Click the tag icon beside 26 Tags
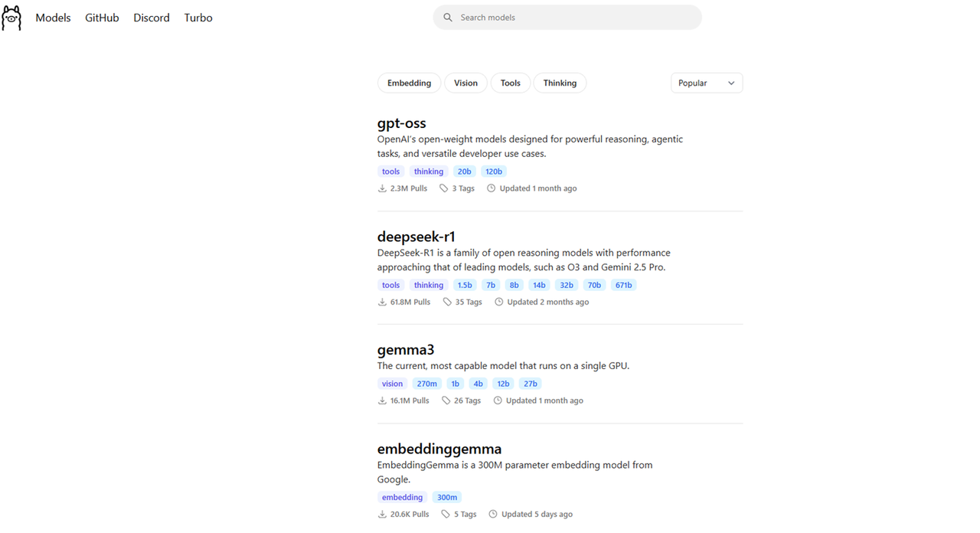Viewport: 980px width, 533px height. pos(446,401)
